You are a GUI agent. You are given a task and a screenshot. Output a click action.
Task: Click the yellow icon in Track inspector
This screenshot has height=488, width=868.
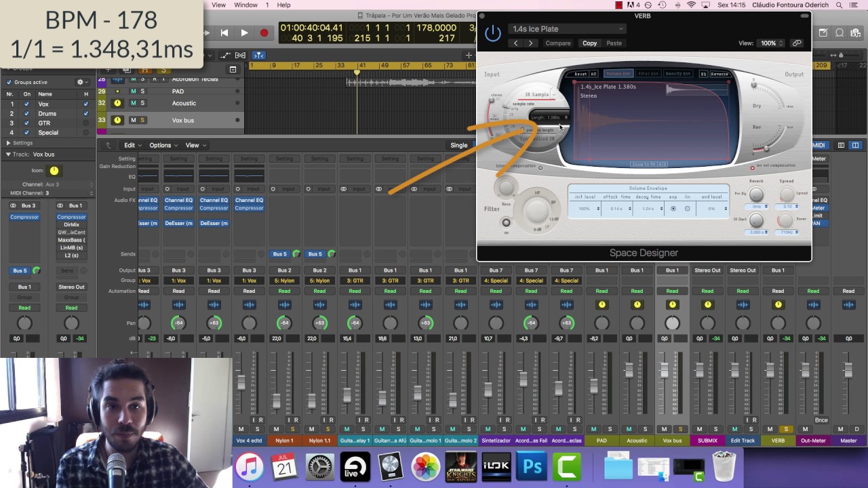click(x=54, y=171)
